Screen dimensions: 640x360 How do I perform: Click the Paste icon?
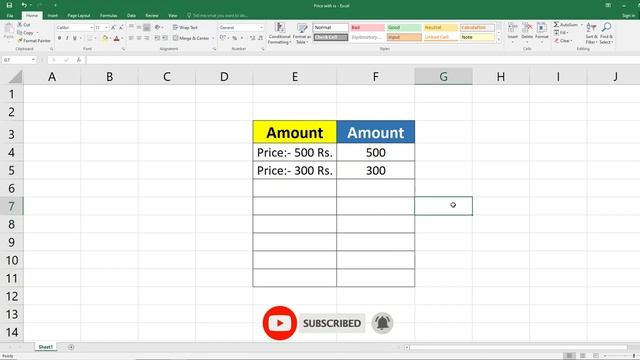click(x=8, y=29)
